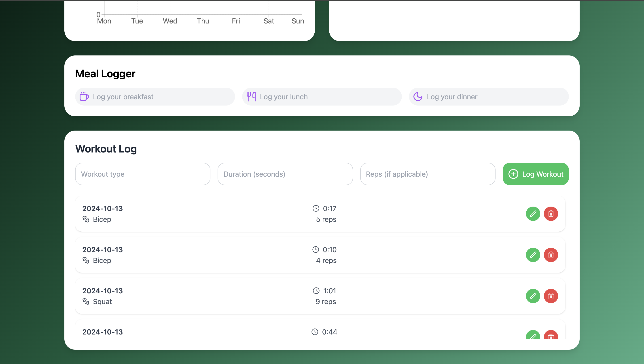Click the lunch fork and knife icon
Image resolution: width=644 pixels, height=364 pixels.
251,97
